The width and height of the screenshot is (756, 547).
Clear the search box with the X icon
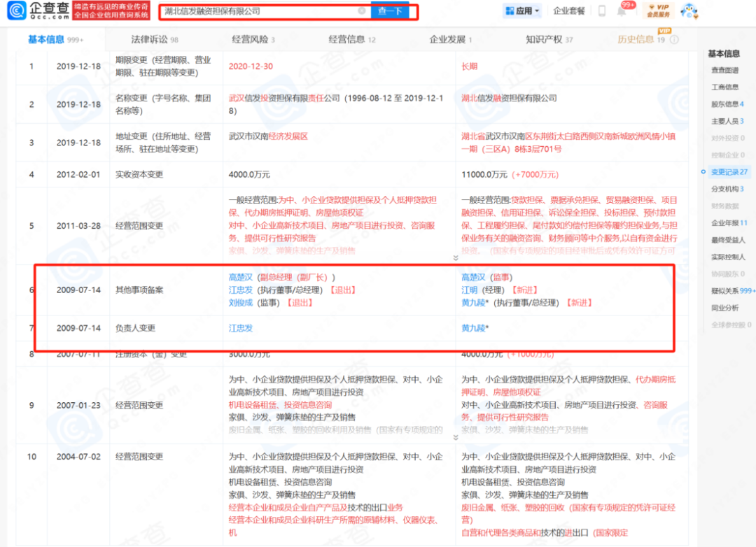coord(362,11)
